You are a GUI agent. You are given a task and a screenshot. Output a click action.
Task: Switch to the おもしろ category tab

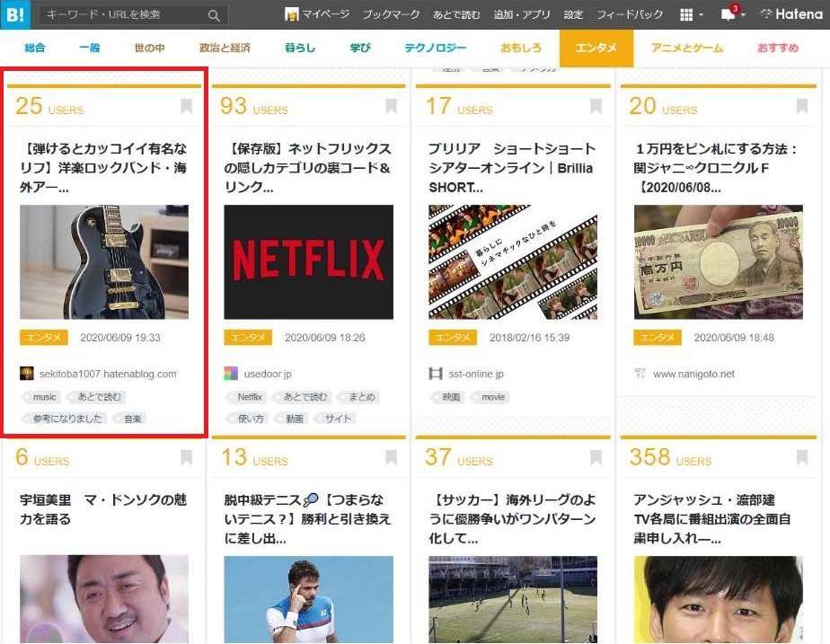[x=521, y=48]
